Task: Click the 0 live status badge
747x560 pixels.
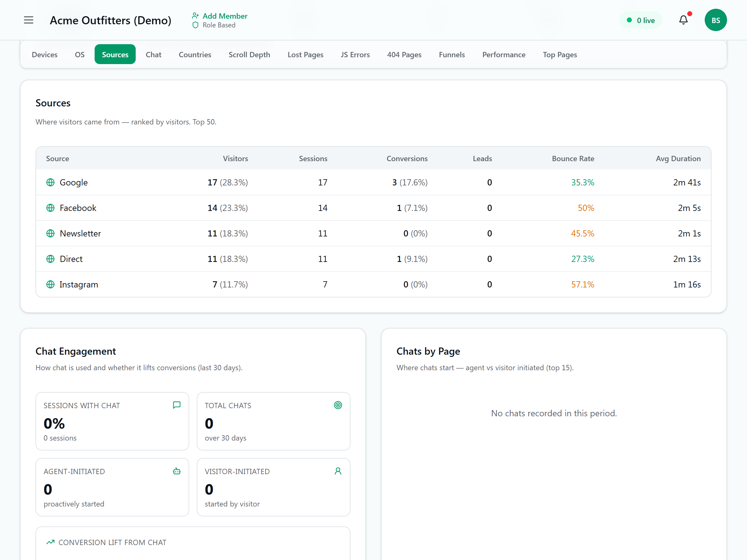Action: coord(641,20)
